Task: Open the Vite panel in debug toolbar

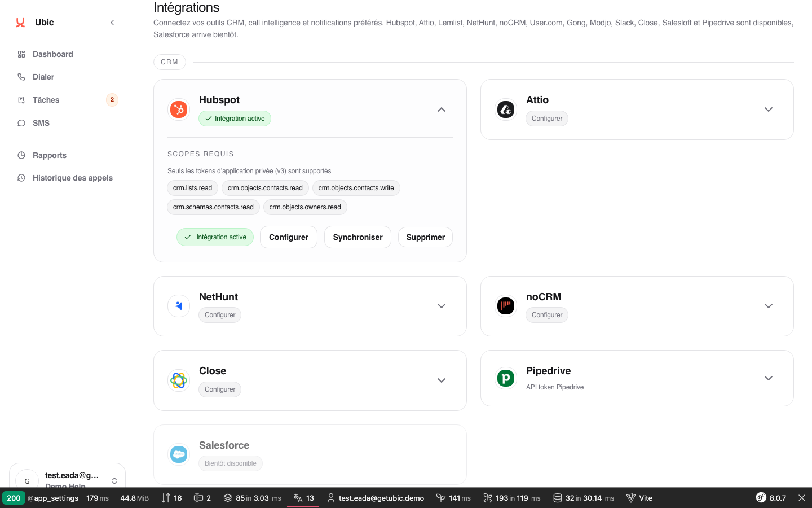Action: [639, 498]
